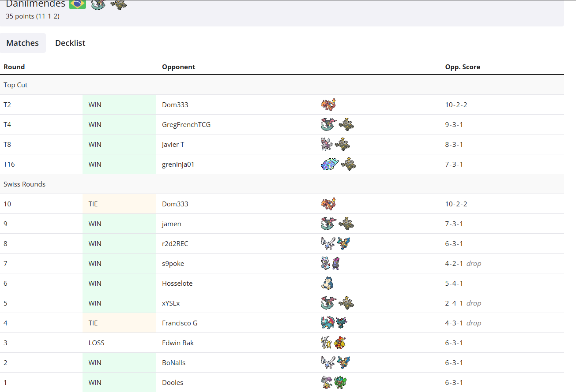Screen dimensions: 576x392
Task: Open opponent BoNalls profile
Action: pyautogui.click(x=174, y=362)
